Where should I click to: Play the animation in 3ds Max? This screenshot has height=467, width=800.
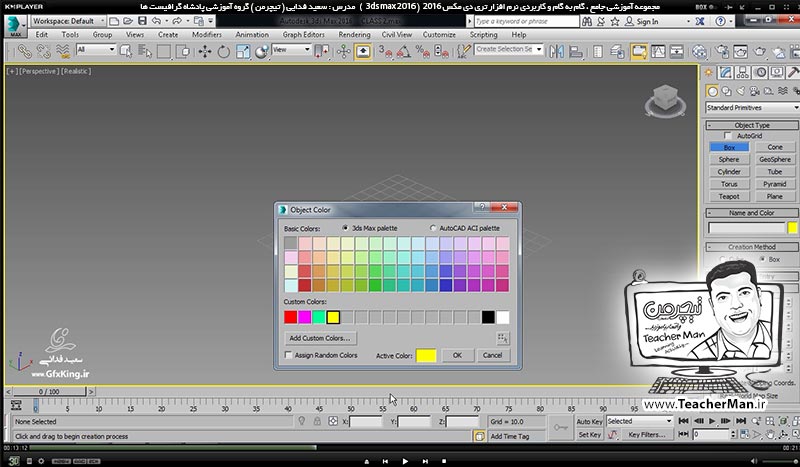[712, 421]
